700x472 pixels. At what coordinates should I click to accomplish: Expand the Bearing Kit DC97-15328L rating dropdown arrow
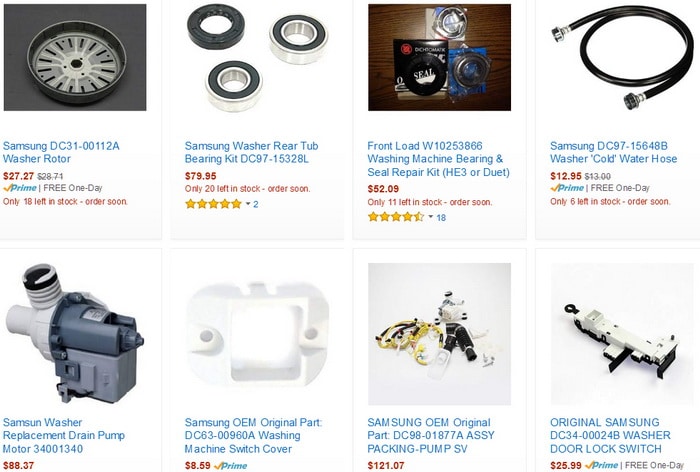point(248,204)
